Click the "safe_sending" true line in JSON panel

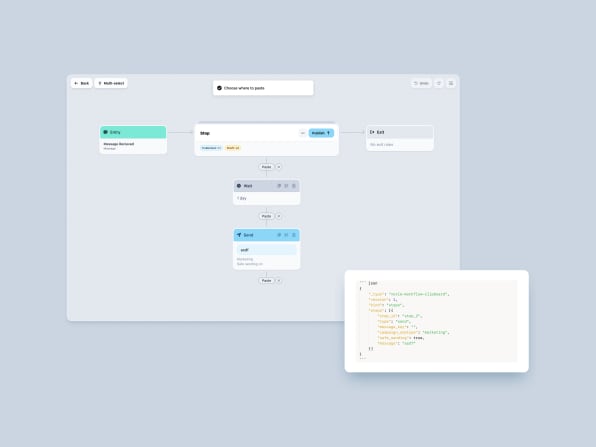click(x=401, y=338)
